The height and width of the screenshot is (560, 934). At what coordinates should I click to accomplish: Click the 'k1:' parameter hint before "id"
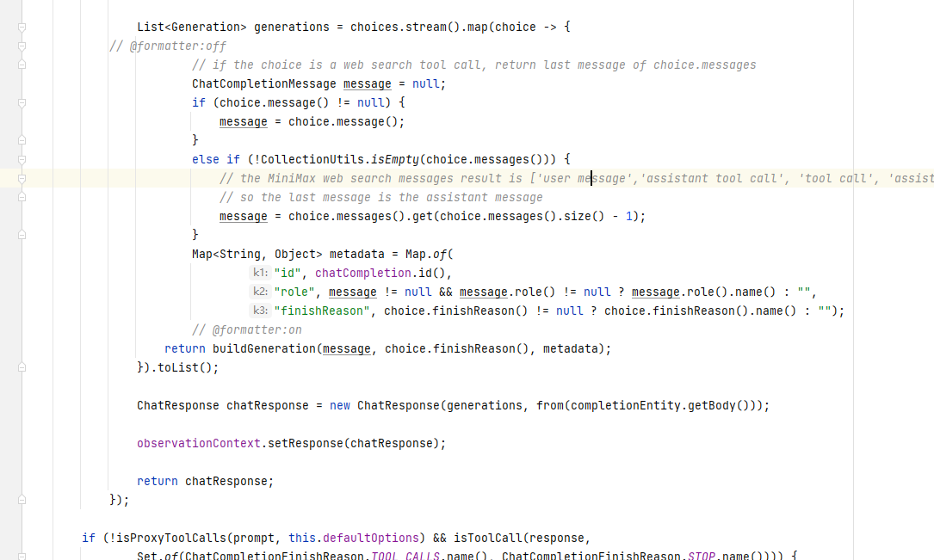pos(260,273)
